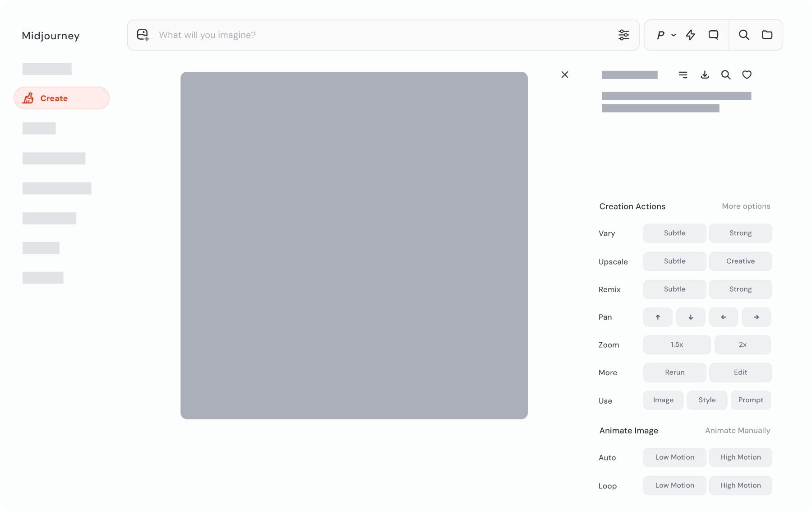Pan the image upward with the up arrow

(658, 317)
